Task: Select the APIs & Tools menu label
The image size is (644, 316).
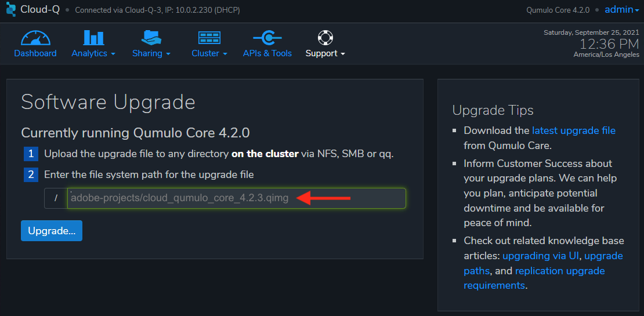Action: tap(267, 53)
